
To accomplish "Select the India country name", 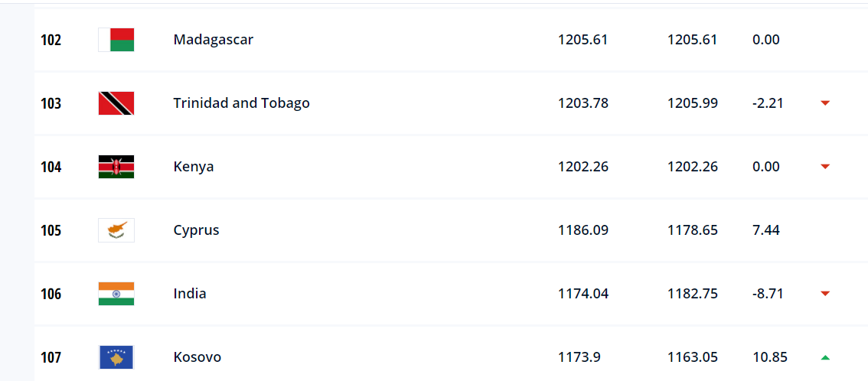I will [x=189, y=294].
